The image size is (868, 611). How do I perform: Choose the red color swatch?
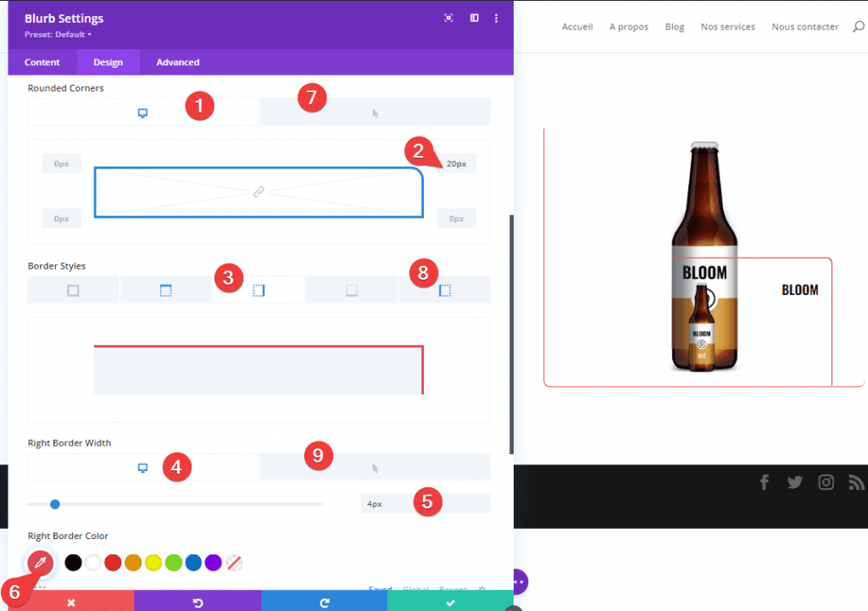113,563
